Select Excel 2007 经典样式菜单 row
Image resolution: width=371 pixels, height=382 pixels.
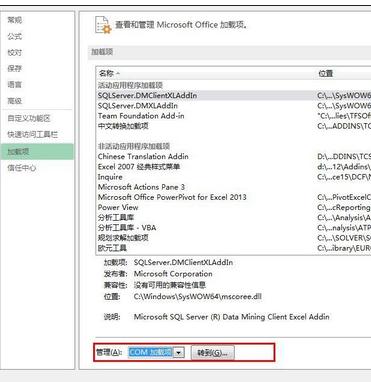click(x=233, y=167)
